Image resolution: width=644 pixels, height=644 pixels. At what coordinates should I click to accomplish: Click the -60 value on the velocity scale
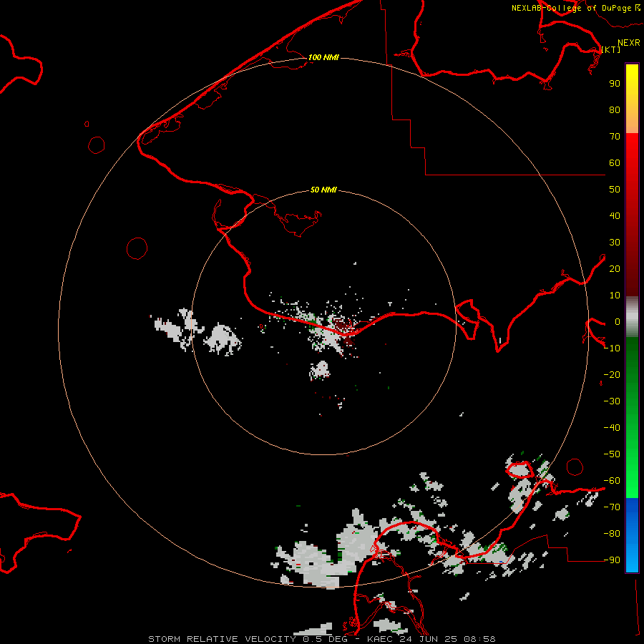612,481
